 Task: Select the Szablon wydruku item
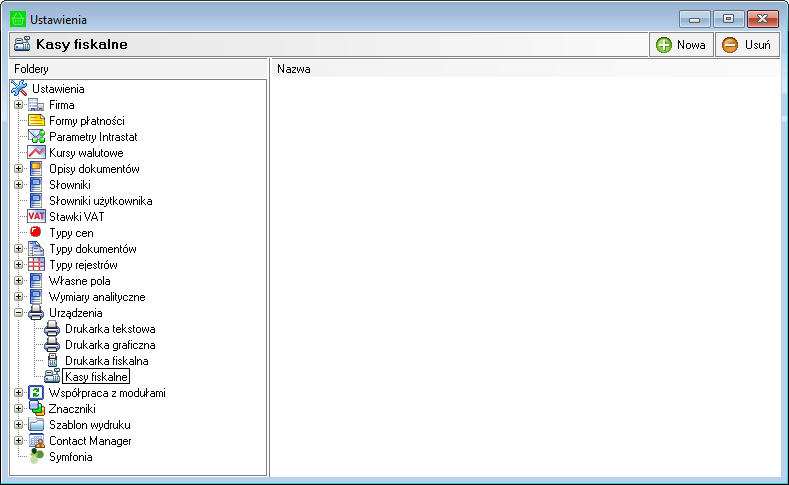click(x=89, y=425)
